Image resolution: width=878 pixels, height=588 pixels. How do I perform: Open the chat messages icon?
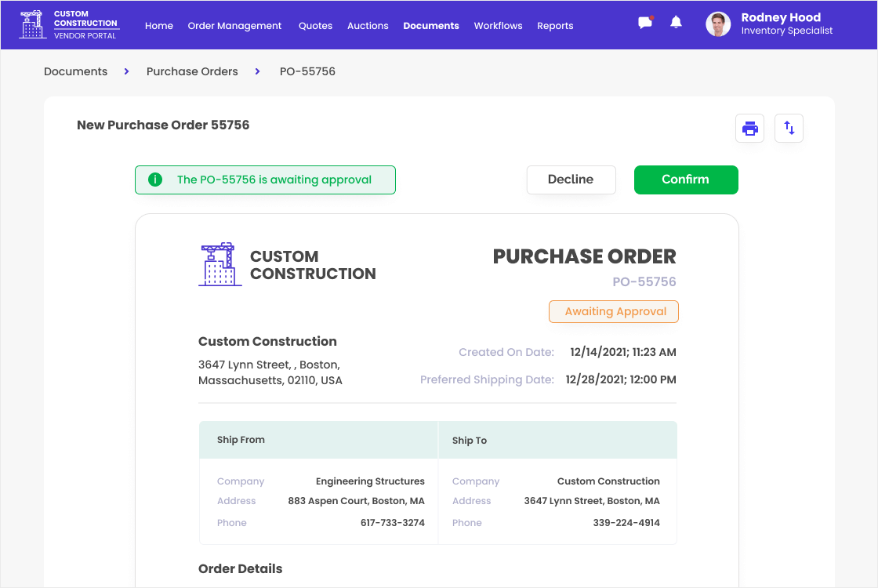[x=645, y=23]
